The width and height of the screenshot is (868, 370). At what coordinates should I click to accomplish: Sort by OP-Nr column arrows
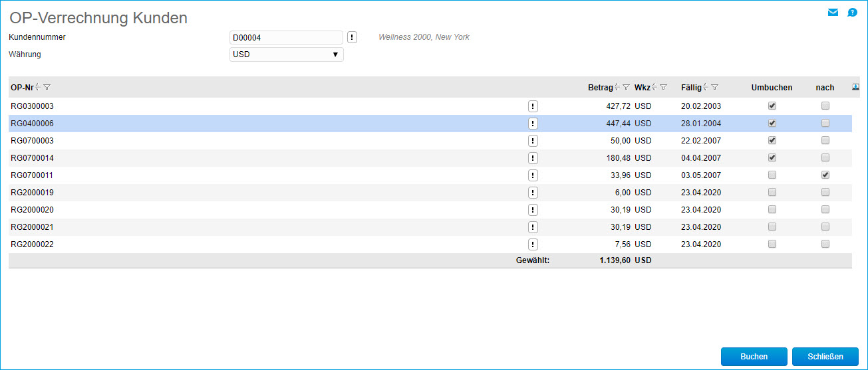(38, 87)
